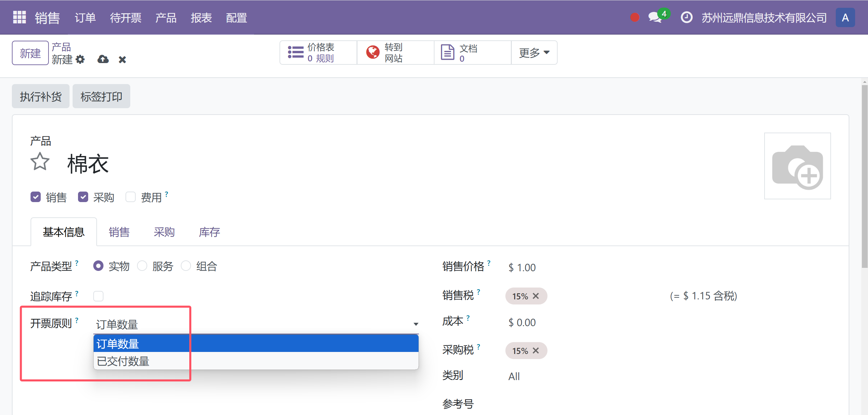Image resolution: width=868 pixels, height=415 pixels.
Task: Uncheck the 销售 checkbox
Action: point(36,197)
